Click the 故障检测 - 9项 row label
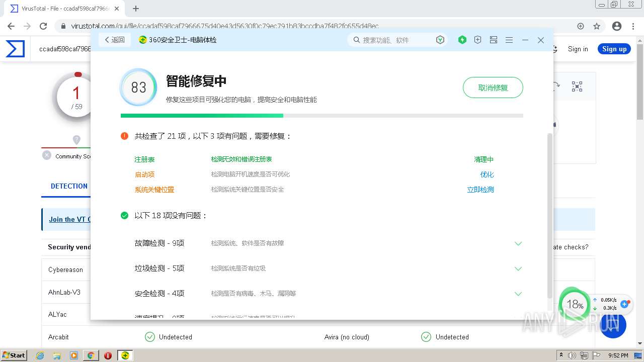Viewport: 644px width, 362px height. point(159,243)
